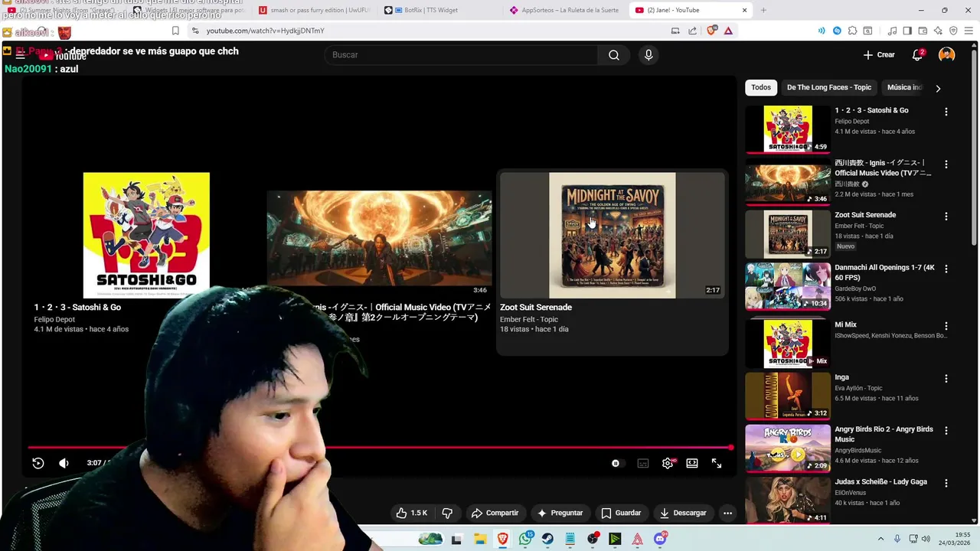This screenshot has width=980, height=551.
Task: Open a new browser tab
Action: click(x=763, y=10)
